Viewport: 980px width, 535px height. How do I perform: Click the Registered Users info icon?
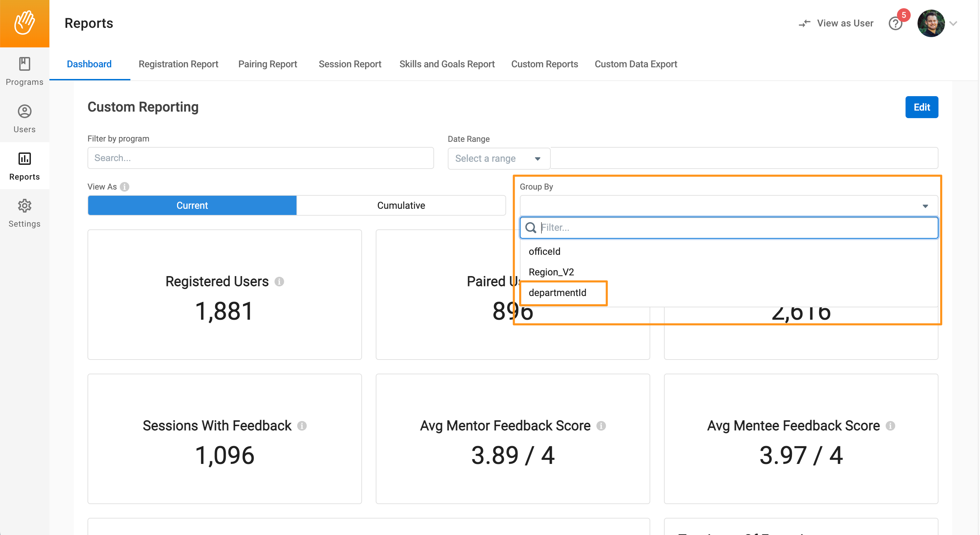pos(279,281)
